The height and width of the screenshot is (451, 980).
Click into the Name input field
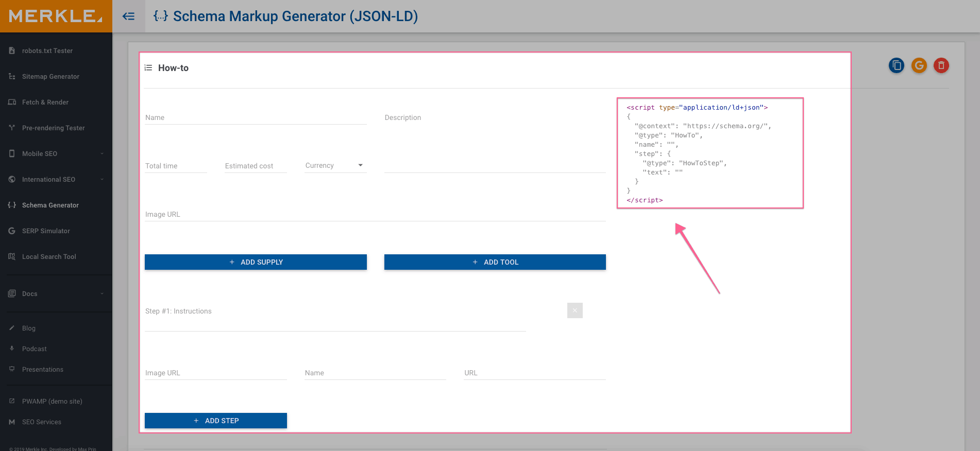(x=255, y=118)
